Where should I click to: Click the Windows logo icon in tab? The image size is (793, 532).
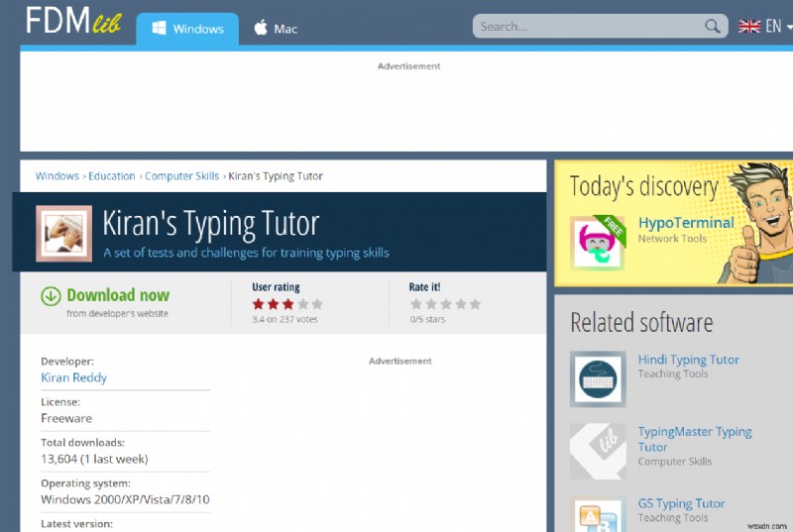click(159, 28)
